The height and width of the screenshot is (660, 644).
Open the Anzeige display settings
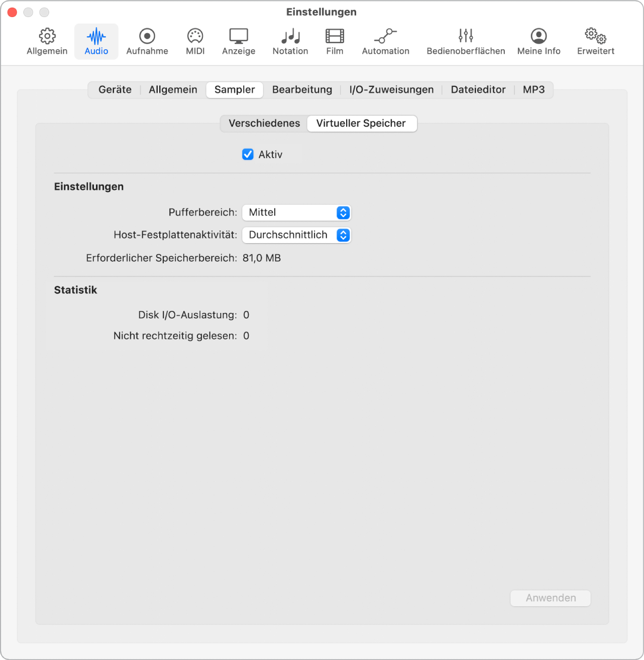click(x=239, y=42)
